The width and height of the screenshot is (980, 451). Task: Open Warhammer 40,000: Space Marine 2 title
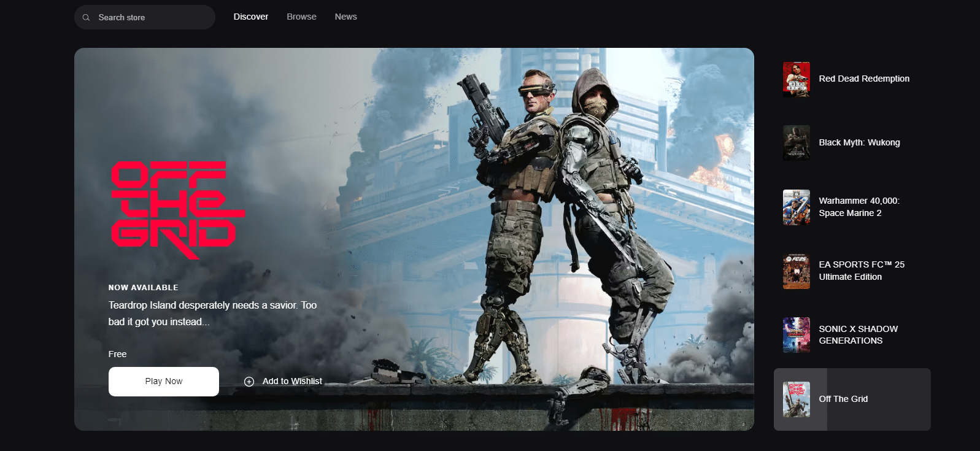(x=859, y=207)
